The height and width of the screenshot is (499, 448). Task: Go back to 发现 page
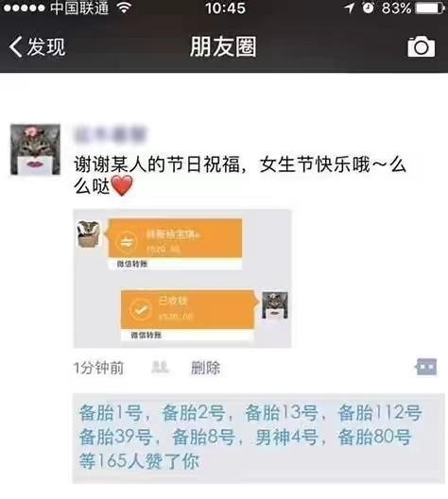click(37, 47)
